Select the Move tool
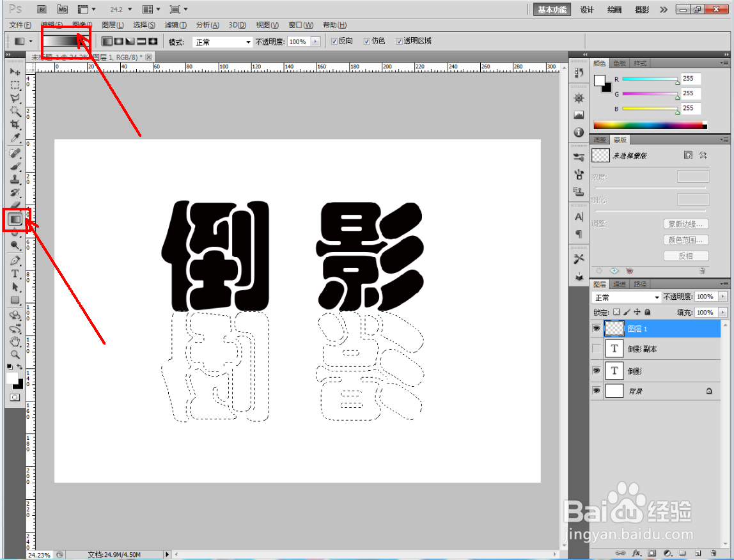 (15, 72)
